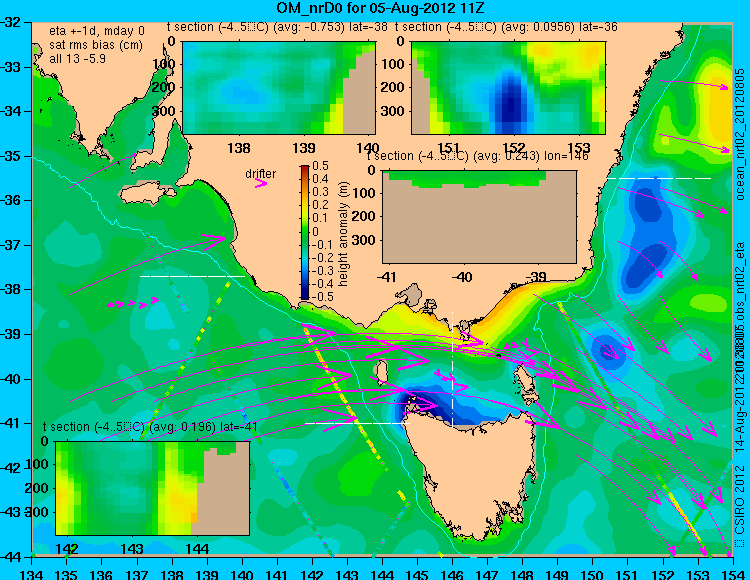
Task: Click the lat=-41 inset x-axis label "143"
Action: pyautogui.click(x=132, y=549)
